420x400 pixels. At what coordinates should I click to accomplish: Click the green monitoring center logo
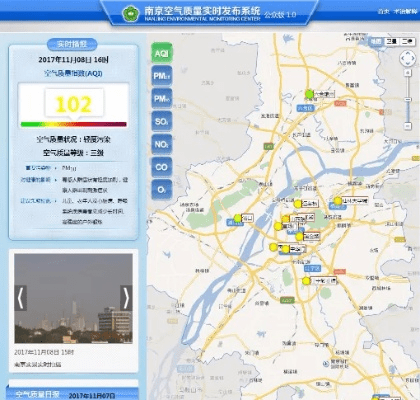131,14
